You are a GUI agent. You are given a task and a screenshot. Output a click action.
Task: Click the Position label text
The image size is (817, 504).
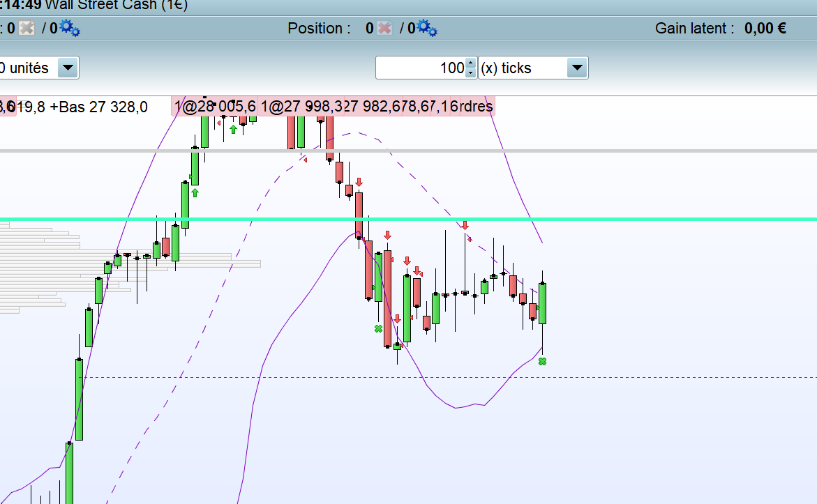tap(319, 28)
